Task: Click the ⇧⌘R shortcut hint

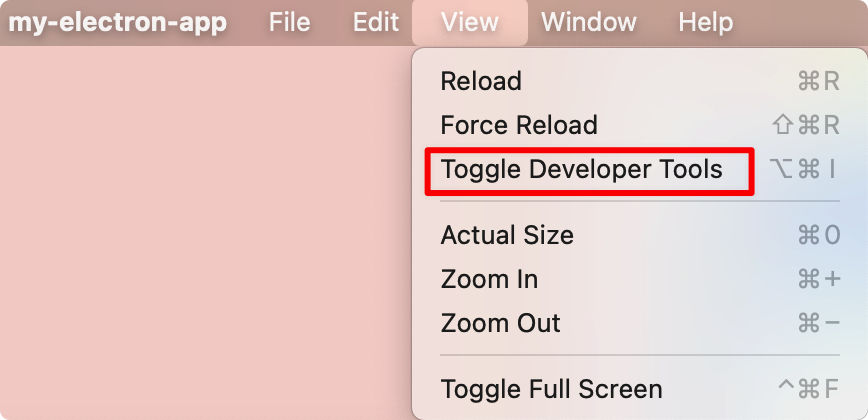Action: pos(806,125)
